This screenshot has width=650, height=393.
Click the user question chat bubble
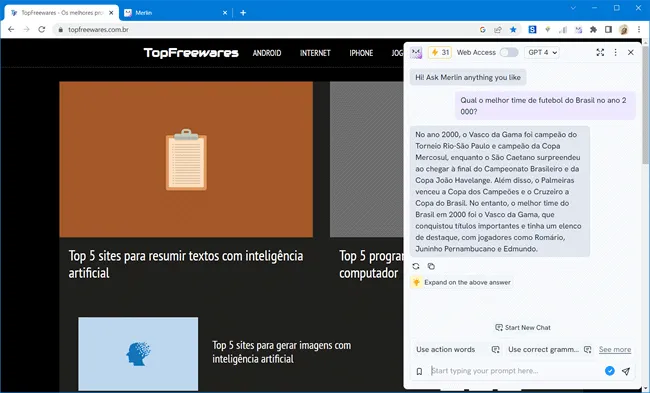tap(545, 106)
